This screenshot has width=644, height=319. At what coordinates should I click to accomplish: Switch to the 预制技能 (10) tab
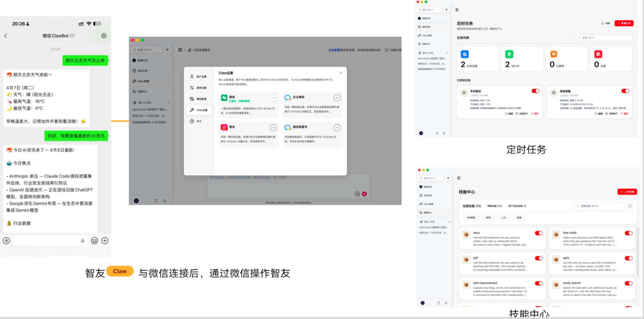[494, 206]
